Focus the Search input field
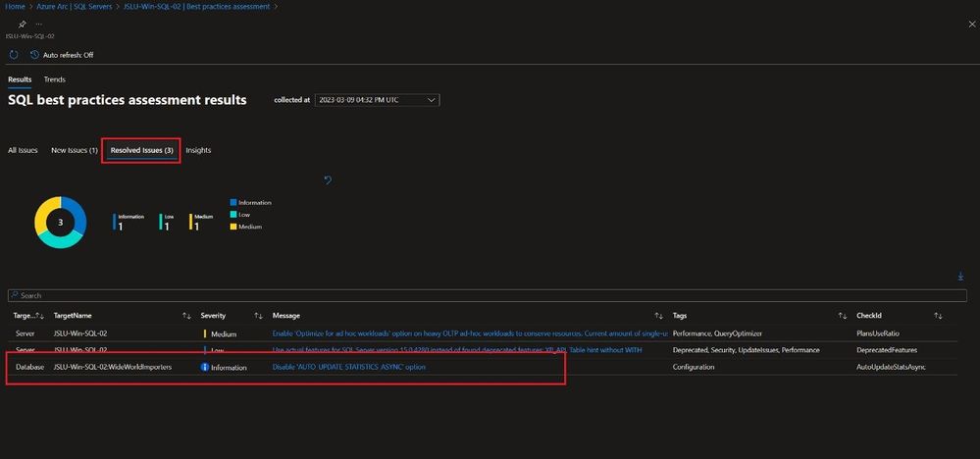 click(487, 295)
